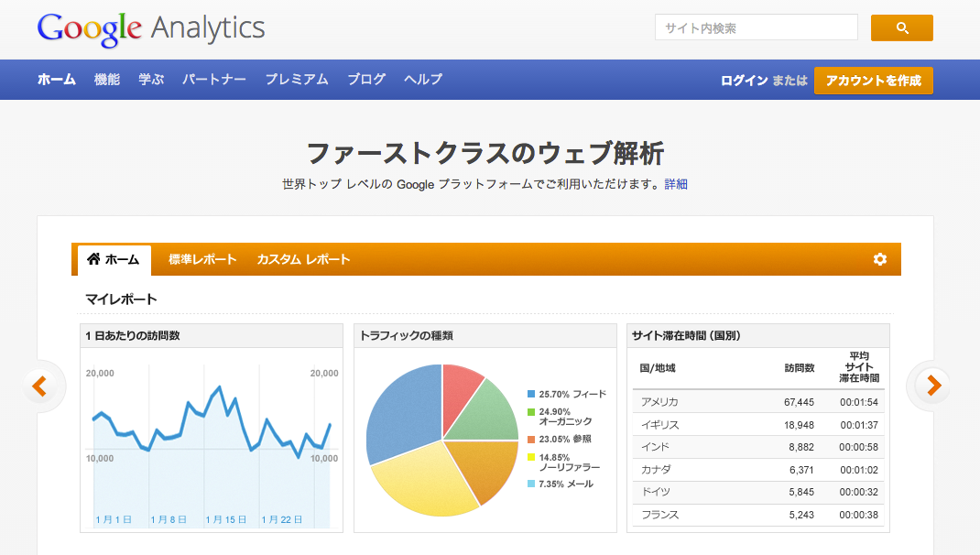This screenshot has width=980, height=555.
Task: Go to previous slide with left arrow
Action: 40,386
